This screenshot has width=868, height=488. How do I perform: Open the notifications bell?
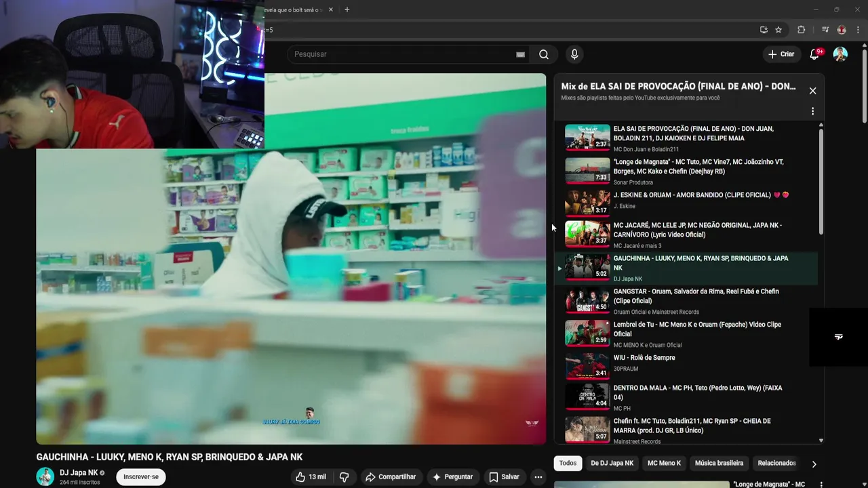(815, 54)
